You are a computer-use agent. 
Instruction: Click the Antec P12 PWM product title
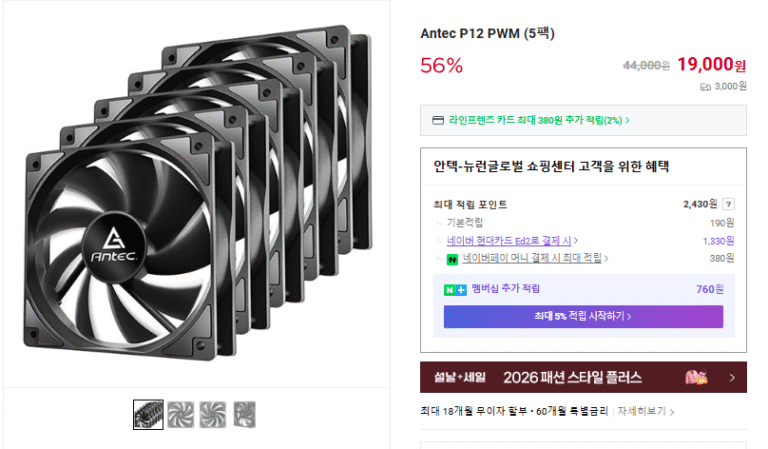pos(488,34)
